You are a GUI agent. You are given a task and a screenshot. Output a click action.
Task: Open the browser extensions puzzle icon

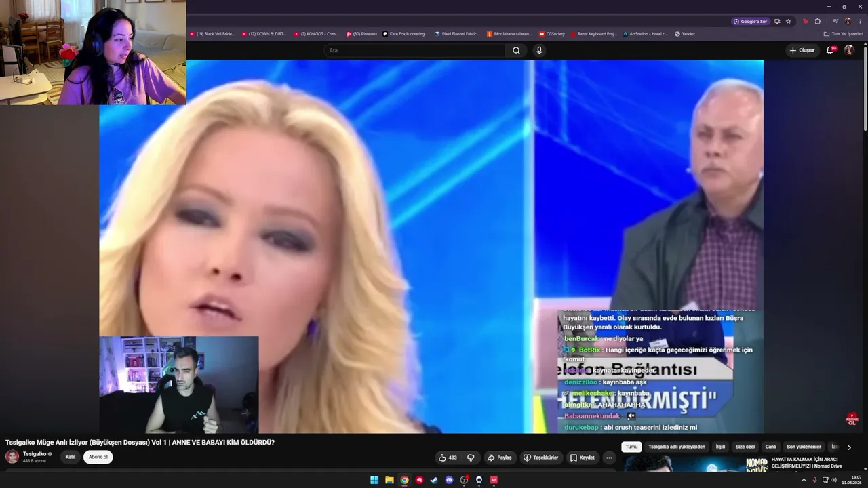click(x=818, y=21)
